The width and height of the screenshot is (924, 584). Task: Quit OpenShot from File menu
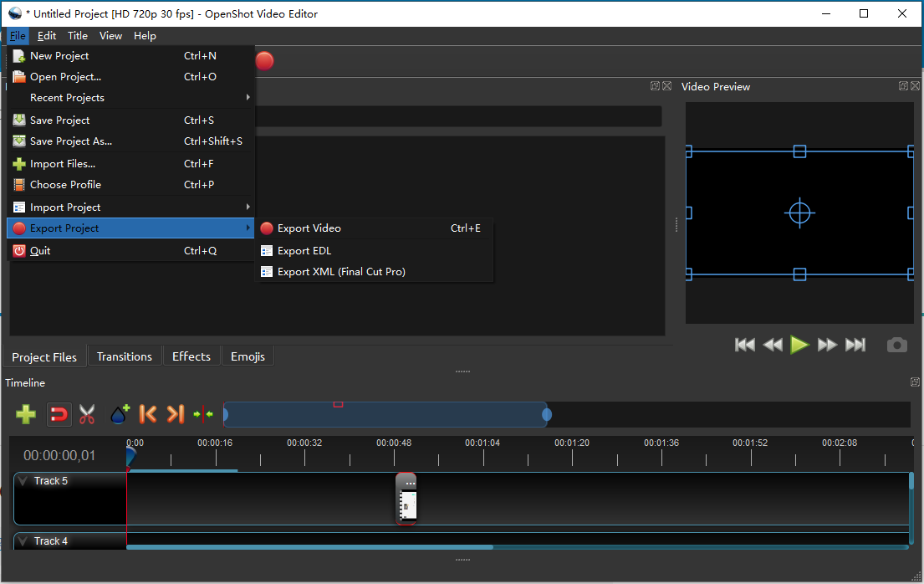pyautogui.click(x=130, y=251)
